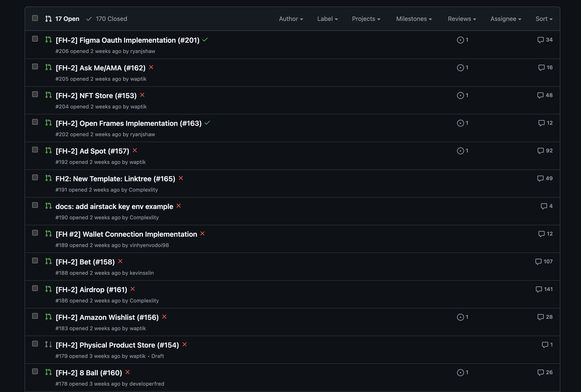Open author developerfred profile link
Image resolution: width=581 pixels, height=392 pixels.
coord(147,384)
